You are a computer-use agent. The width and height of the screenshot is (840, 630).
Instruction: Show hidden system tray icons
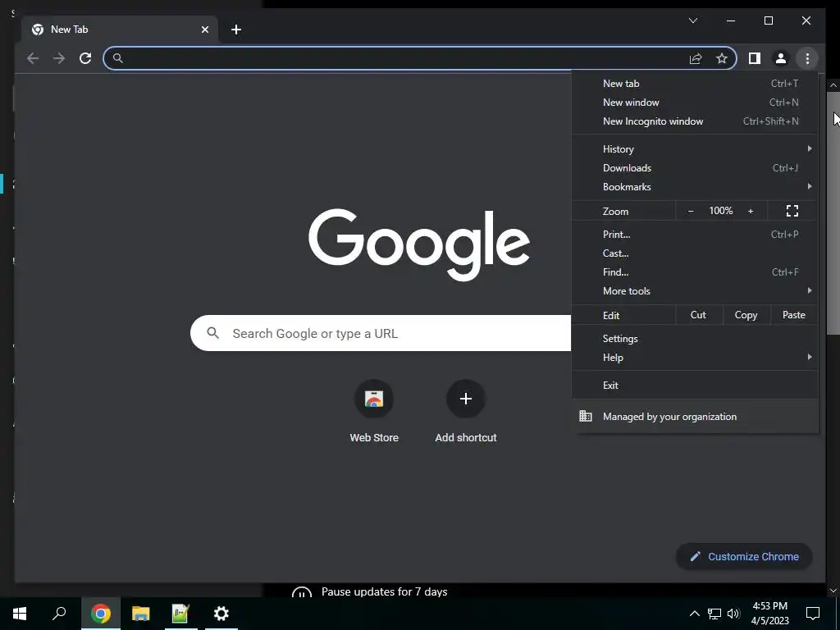(694, 614)
